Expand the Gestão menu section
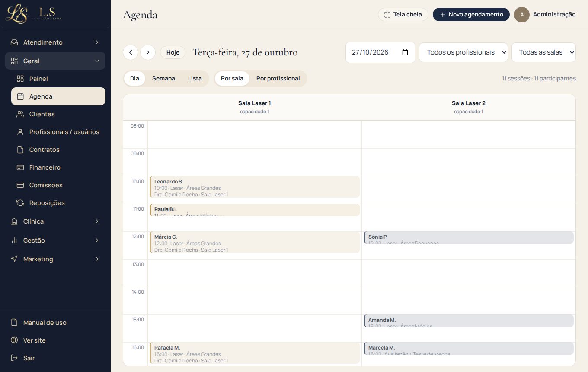Viewport: 588px width, 372px height. click(55, 241)
